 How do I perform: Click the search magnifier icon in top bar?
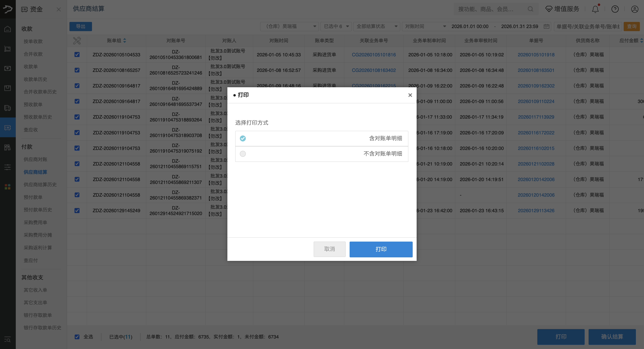pyautogui.click(x=530, y=9)
